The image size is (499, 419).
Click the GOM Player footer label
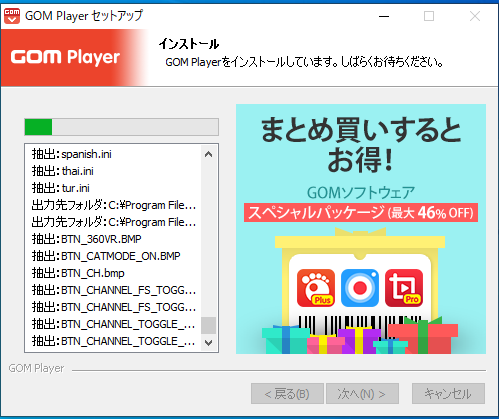pos(36,368)
